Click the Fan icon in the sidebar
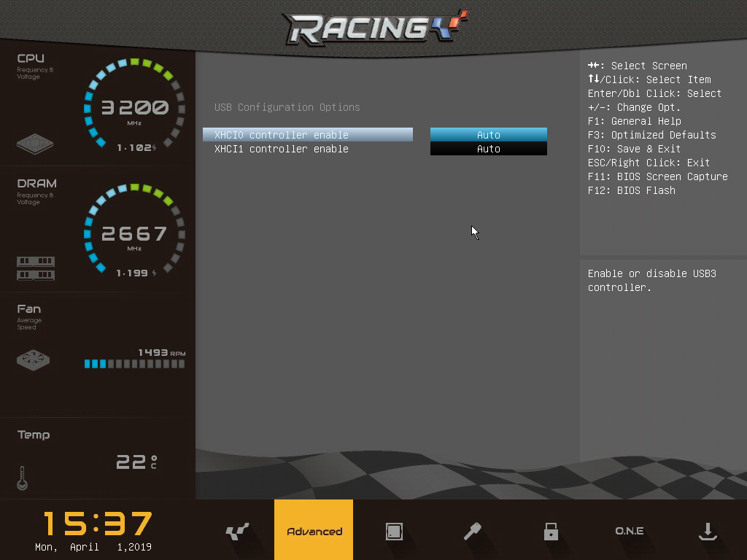This screenshot has height=560, width=747. coord(34,359)
